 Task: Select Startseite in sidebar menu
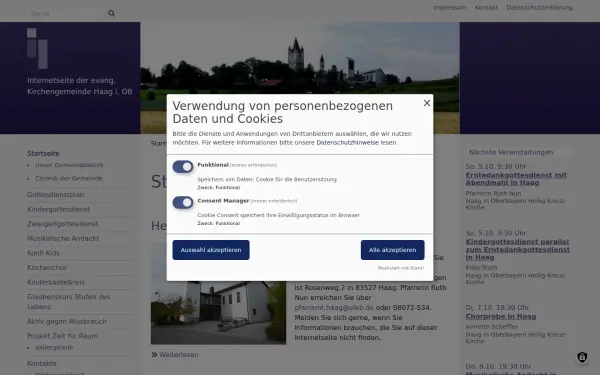[x=43, y=153]
